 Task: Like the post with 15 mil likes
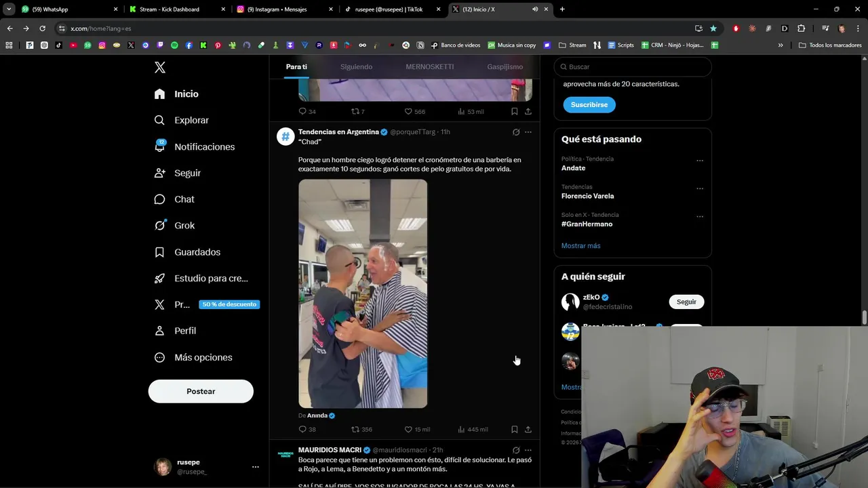[x=408, y=429]
